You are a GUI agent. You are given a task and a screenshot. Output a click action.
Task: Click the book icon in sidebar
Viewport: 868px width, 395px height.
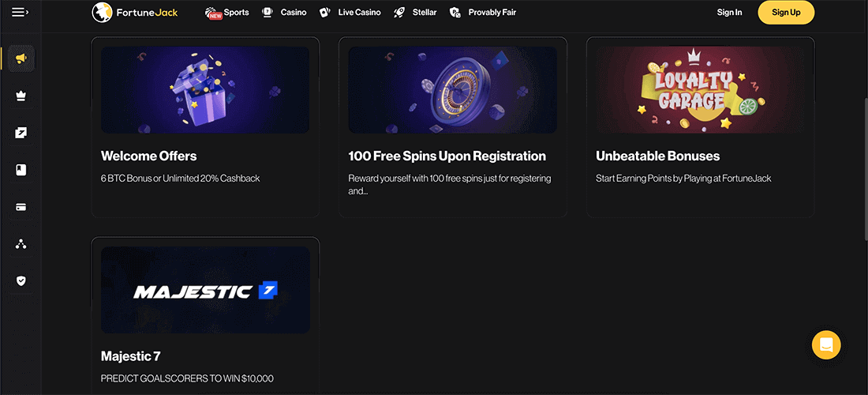pos(21,170)
